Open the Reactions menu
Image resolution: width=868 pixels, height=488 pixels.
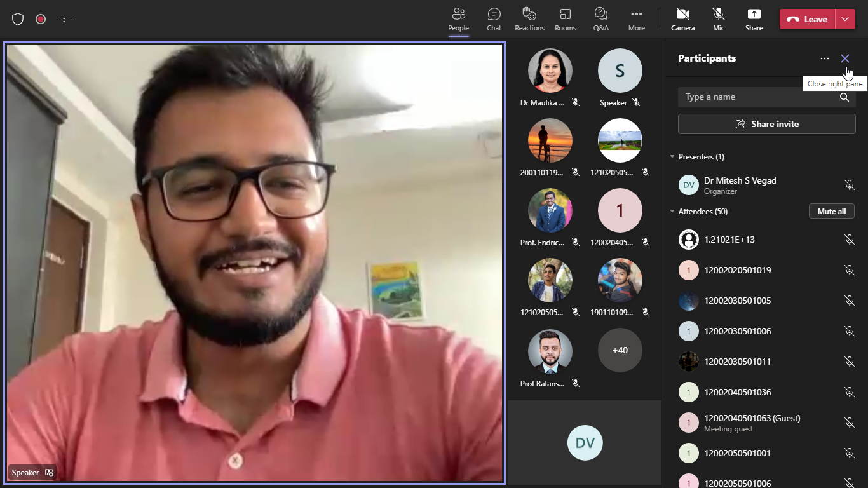529,19
